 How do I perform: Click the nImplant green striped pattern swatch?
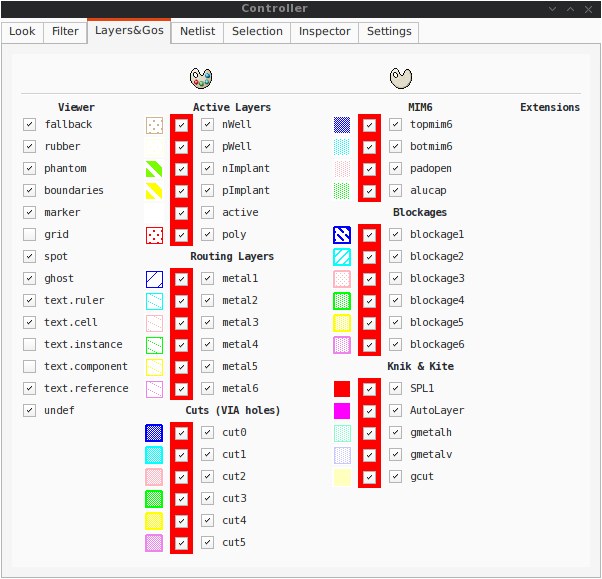pyautogui.click(x=154, y=169)
